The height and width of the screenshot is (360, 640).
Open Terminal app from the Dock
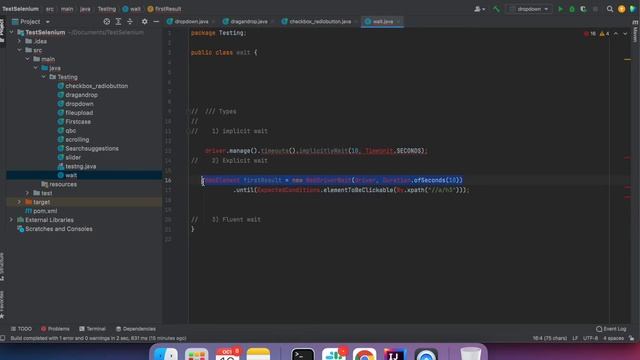click(303, 353)
